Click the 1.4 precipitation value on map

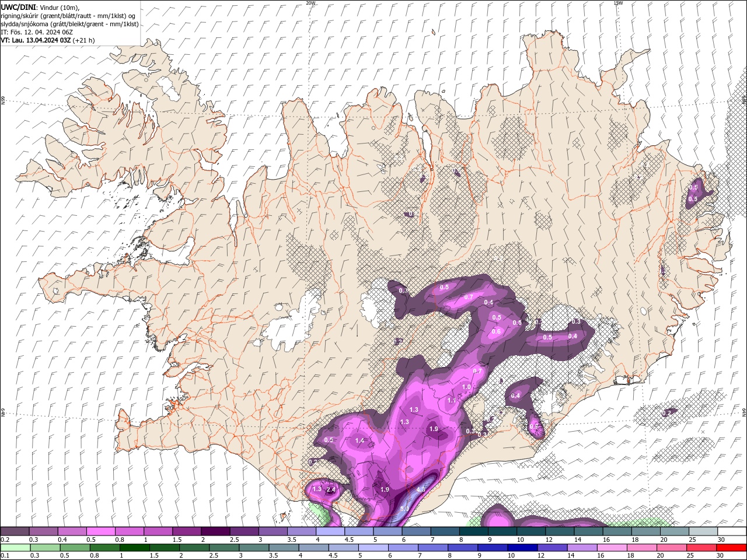coord(359,440)
